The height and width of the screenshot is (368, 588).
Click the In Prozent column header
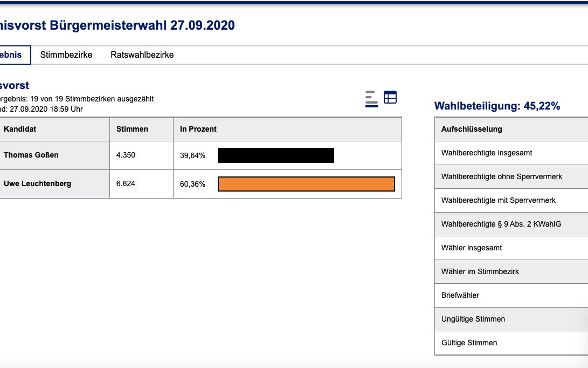198,130
